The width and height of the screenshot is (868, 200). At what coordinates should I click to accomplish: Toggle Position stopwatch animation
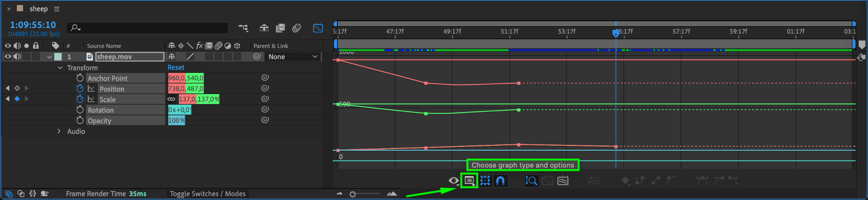pos(80,88)
